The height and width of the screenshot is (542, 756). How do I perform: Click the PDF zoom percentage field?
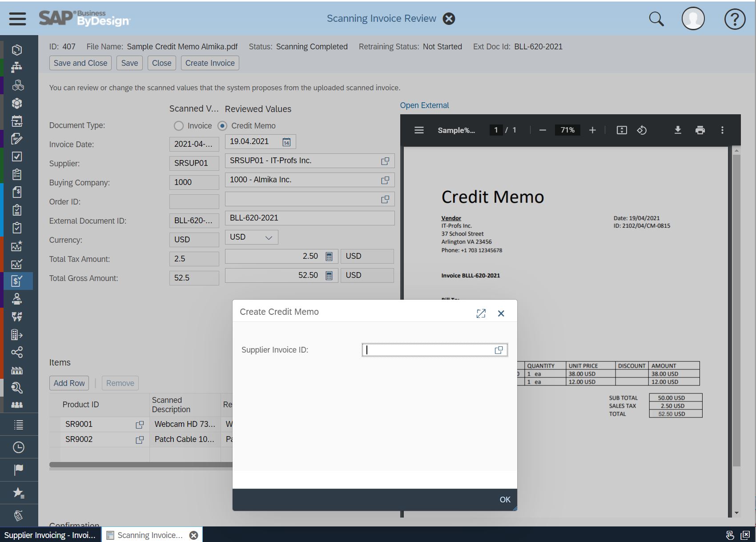[567, 130]
